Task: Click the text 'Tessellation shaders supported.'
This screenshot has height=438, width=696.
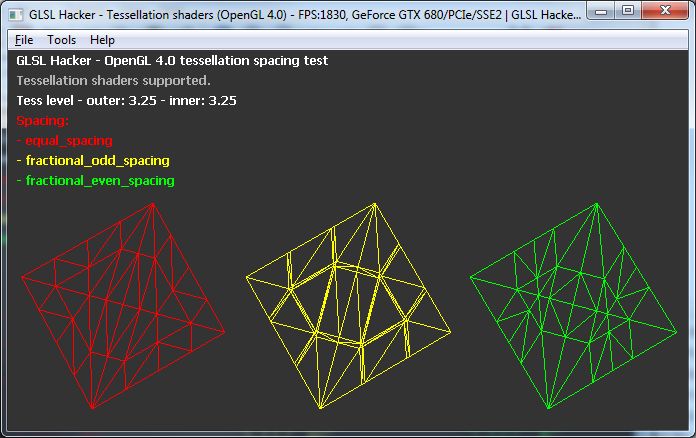Action: click(114, 80)
